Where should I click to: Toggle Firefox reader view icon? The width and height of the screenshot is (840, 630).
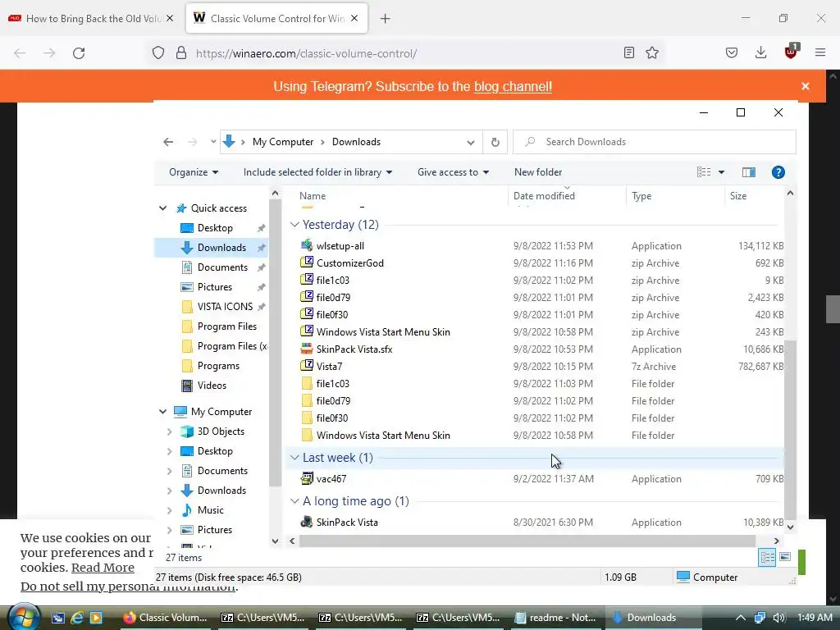(x=629, y=53)
